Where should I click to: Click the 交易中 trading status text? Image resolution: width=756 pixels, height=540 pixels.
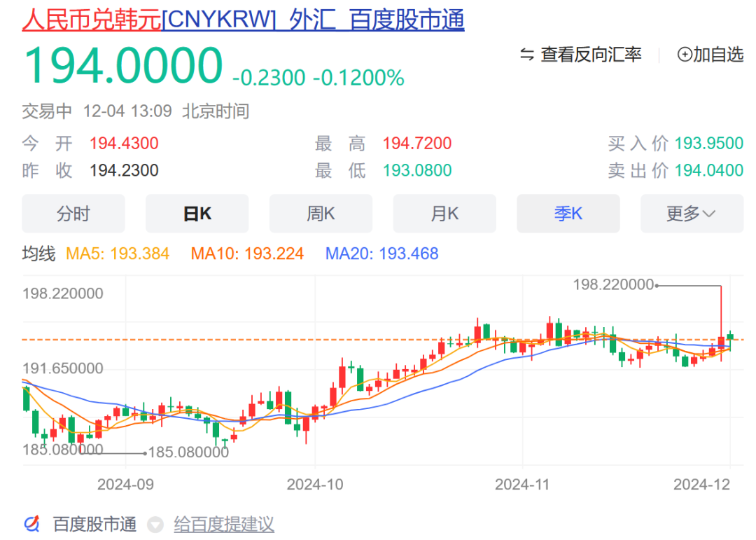click(47, 111)
